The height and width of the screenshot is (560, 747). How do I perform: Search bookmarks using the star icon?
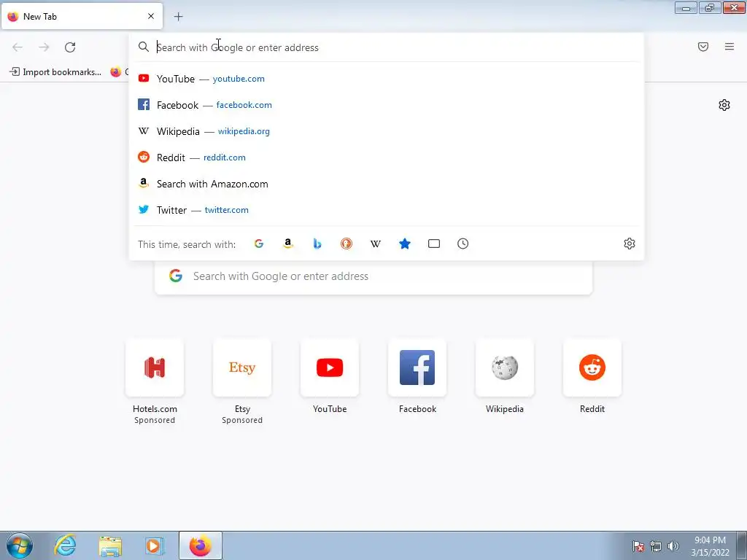(404, 244)
